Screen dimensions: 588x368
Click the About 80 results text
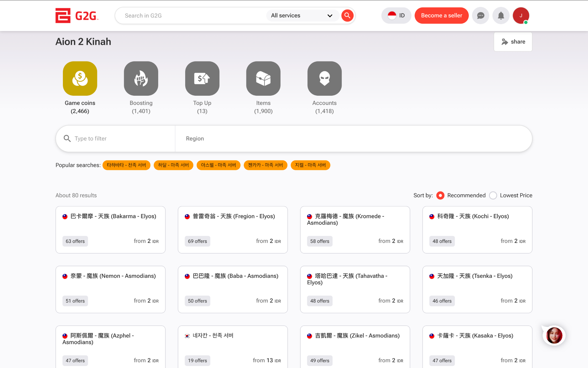(x=76, y=195)
